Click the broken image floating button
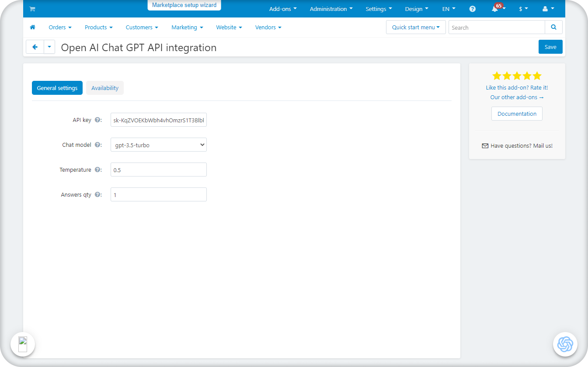Viewport: 588px width, 367px height. pos(23,344)
